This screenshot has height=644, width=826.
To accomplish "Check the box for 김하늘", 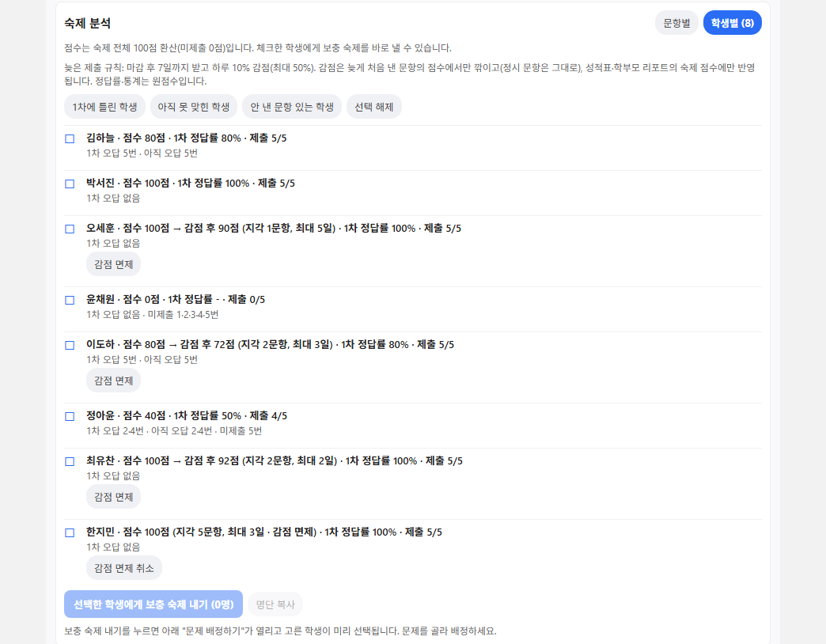I will tap(70, 138).
